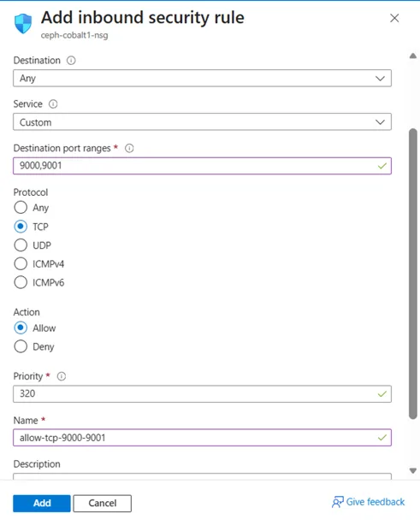Open the Give feedback link

coord(376,502)
